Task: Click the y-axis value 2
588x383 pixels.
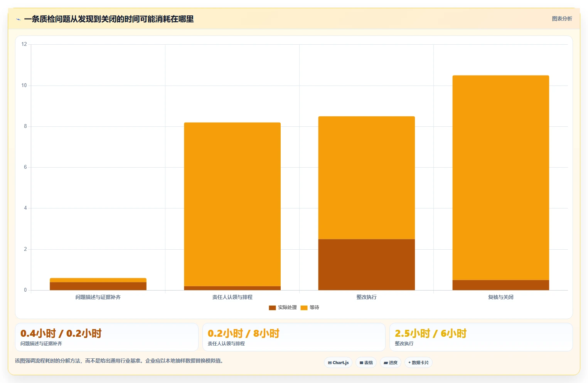Action: tap(25, 249)
